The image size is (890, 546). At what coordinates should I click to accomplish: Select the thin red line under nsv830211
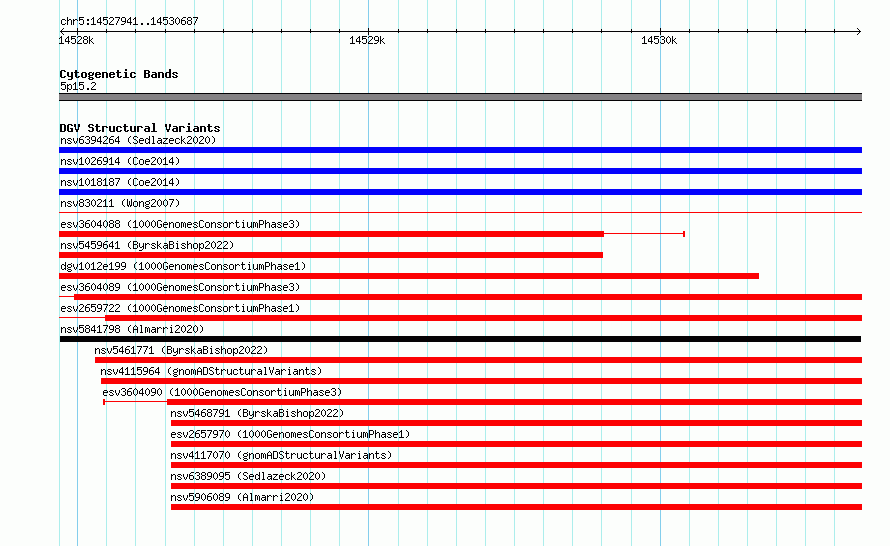click(x=460, y=213)
